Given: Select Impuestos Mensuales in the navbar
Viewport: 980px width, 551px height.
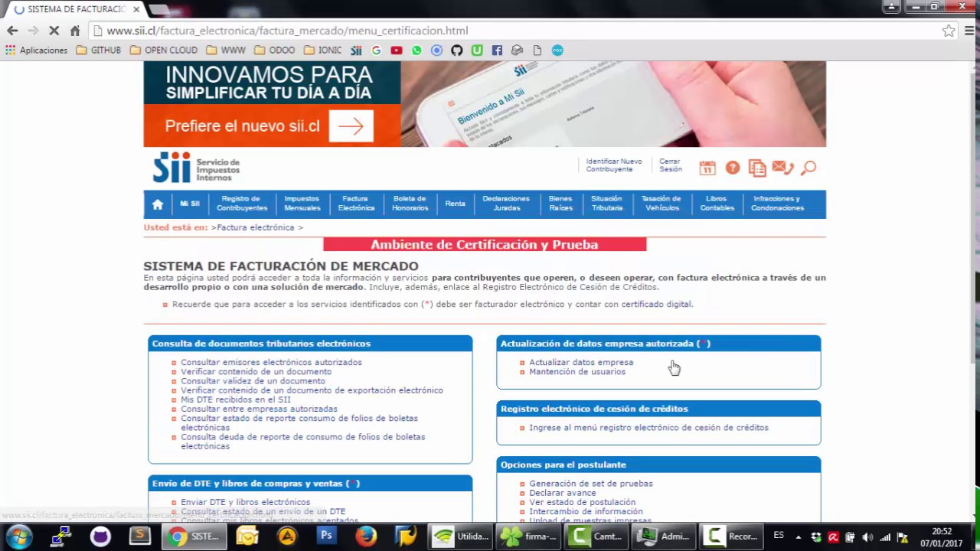Looking at the screenshot, I should pos(302,204).
